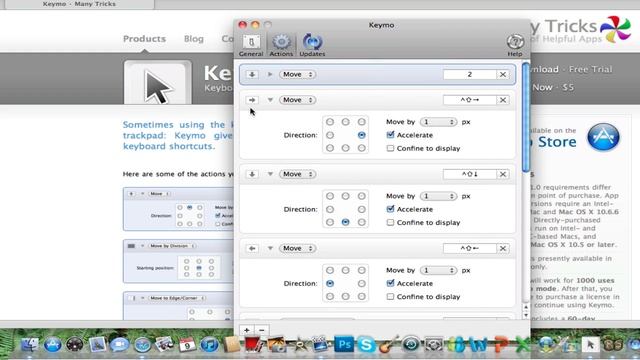Image resolution: width=640 pixels, height=360 pixels.
Task: Open action type dropdown for the right-arrow action
Action: [298, 100]
